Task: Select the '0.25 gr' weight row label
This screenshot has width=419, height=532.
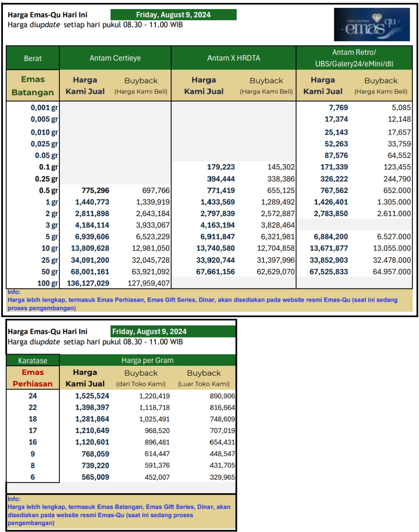Action: (47, 179)
